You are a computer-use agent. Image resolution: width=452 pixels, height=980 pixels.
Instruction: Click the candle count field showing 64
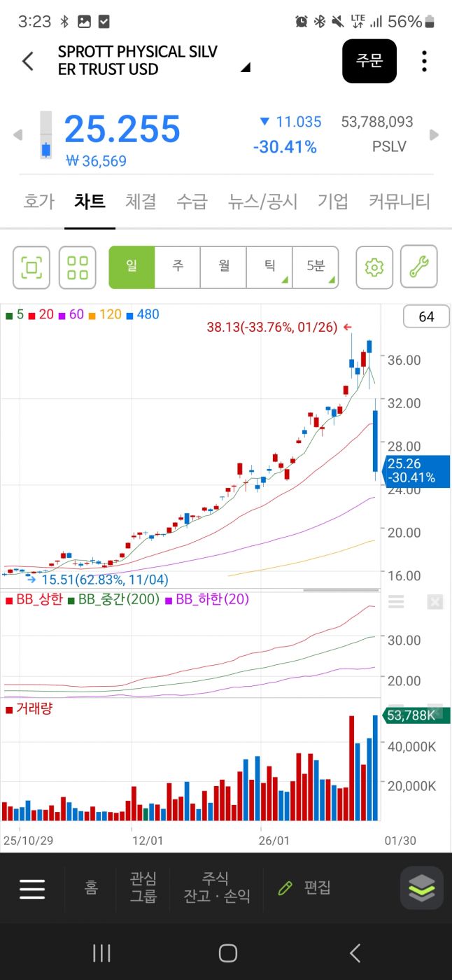426,317
